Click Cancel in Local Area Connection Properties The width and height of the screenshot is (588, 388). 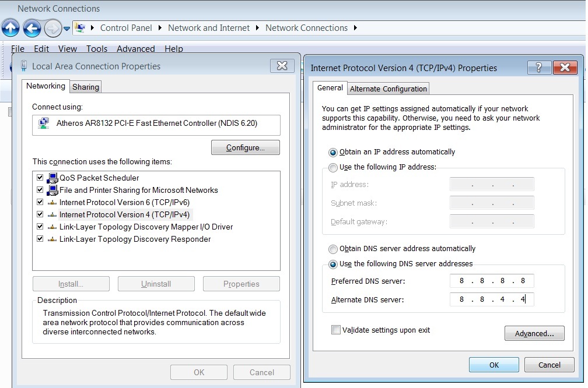[x=262, y=372]
